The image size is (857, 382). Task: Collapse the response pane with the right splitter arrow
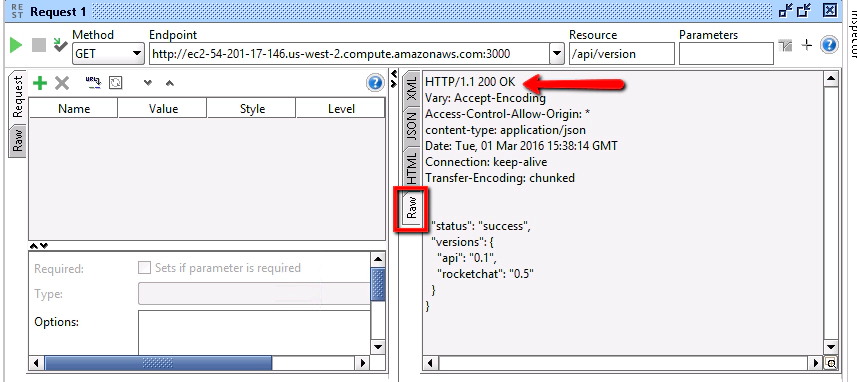pyautogui.click(x=394, y=83)
